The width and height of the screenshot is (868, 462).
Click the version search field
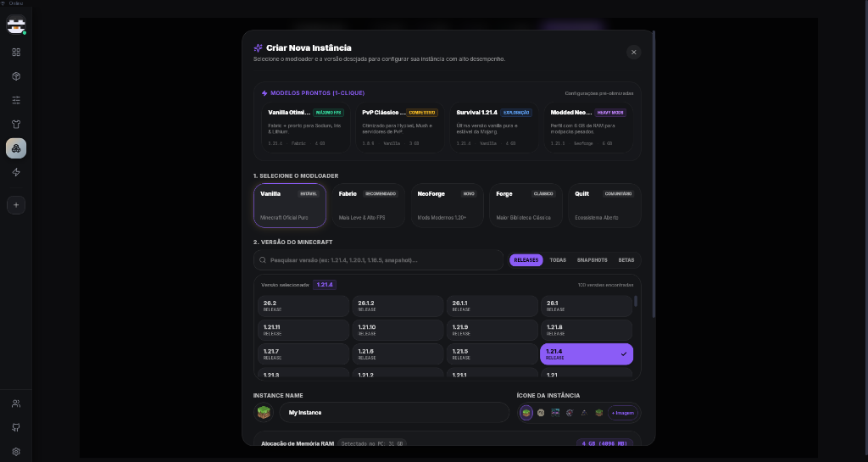tap(379, 260)
